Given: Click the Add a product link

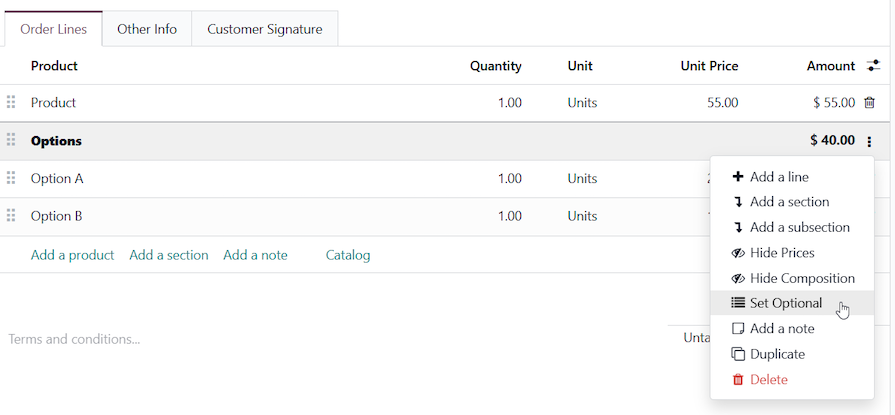Looking at the screenshot, I should click(72, 255).
